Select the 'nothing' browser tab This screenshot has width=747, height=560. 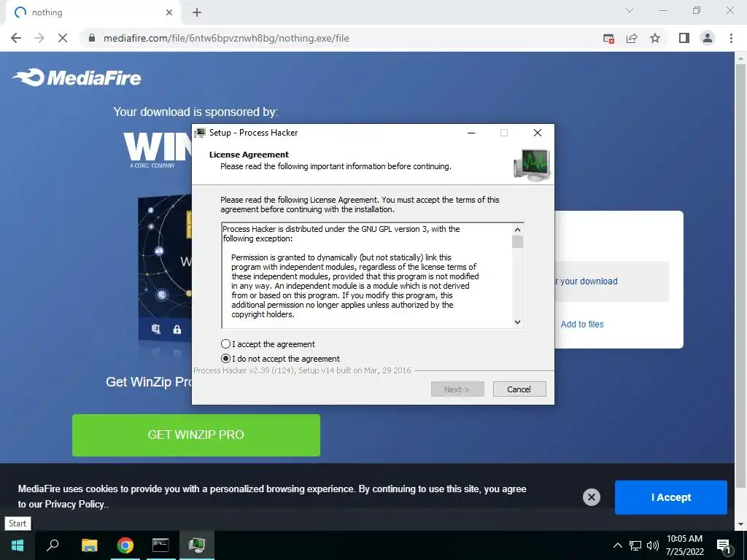[93, 12]
